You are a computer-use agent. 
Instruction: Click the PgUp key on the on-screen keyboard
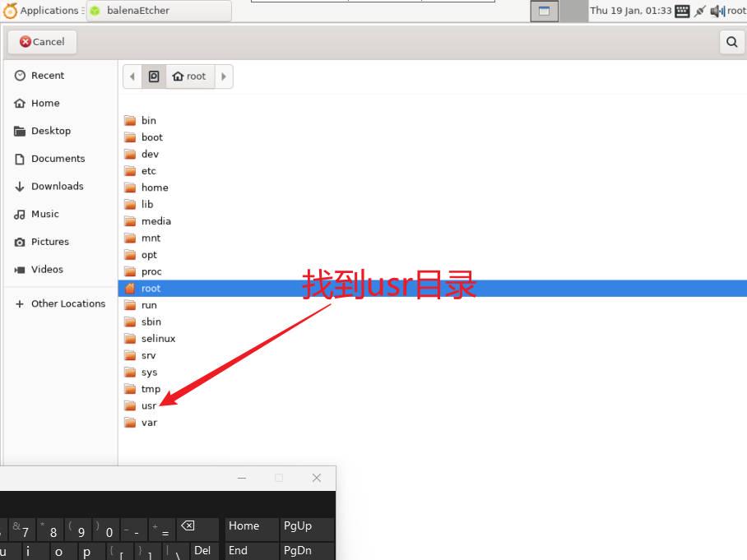click(307, 529)
